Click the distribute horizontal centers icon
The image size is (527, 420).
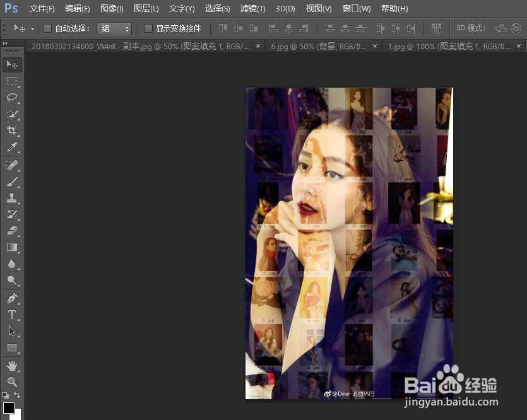pos(396,28)
